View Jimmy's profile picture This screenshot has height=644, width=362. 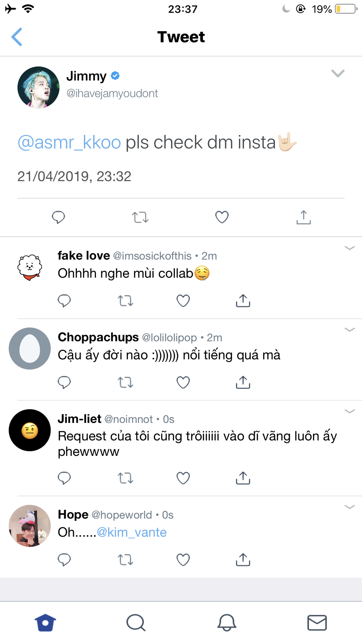click(39, 88)
